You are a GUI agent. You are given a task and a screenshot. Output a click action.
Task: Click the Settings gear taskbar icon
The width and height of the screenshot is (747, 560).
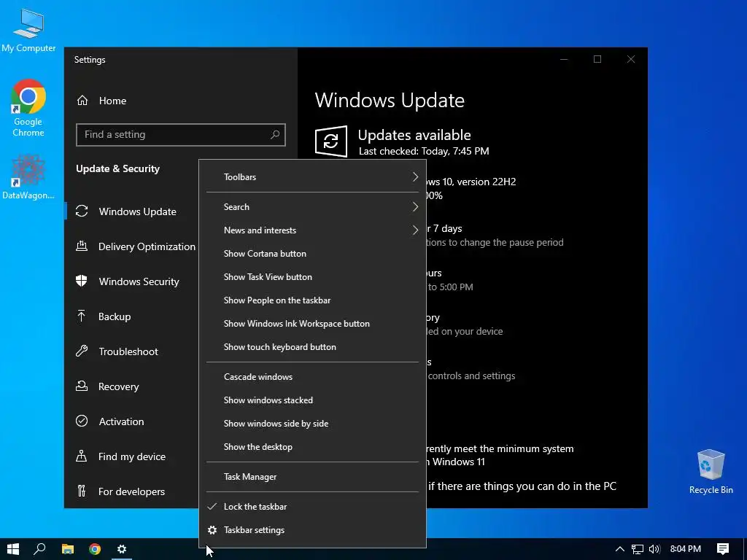[x=122, y=549]
